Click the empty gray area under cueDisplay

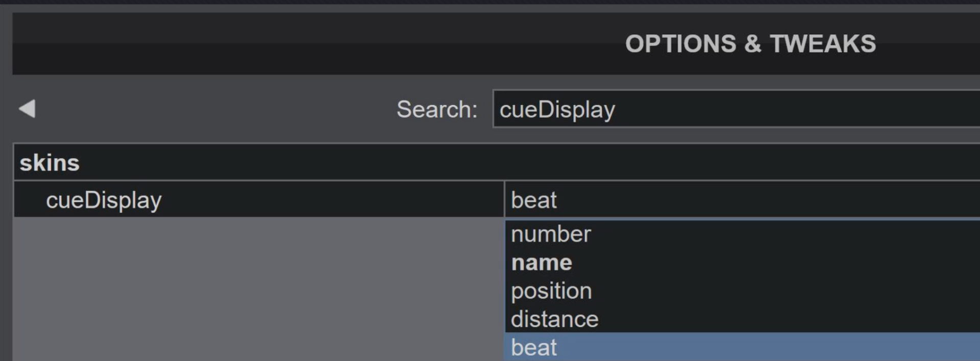(x=259, y=289)
